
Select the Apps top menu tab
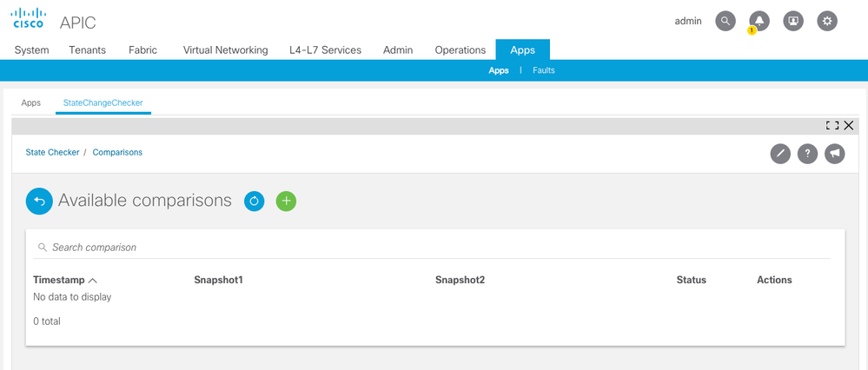[522, 50]
